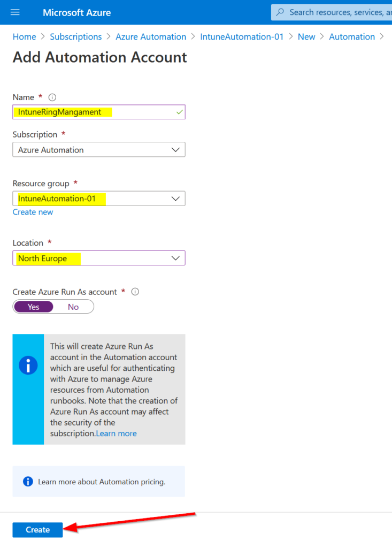Open IntuneAutomation-01 breadcrumb link

[242, 37]
